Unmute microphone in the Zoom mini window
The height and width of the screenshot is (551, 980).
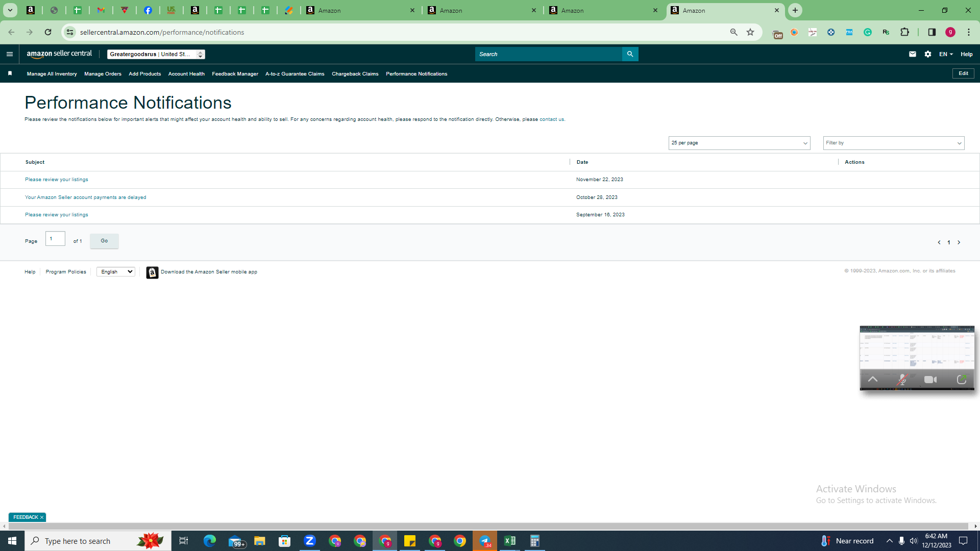tap(902, 380)
